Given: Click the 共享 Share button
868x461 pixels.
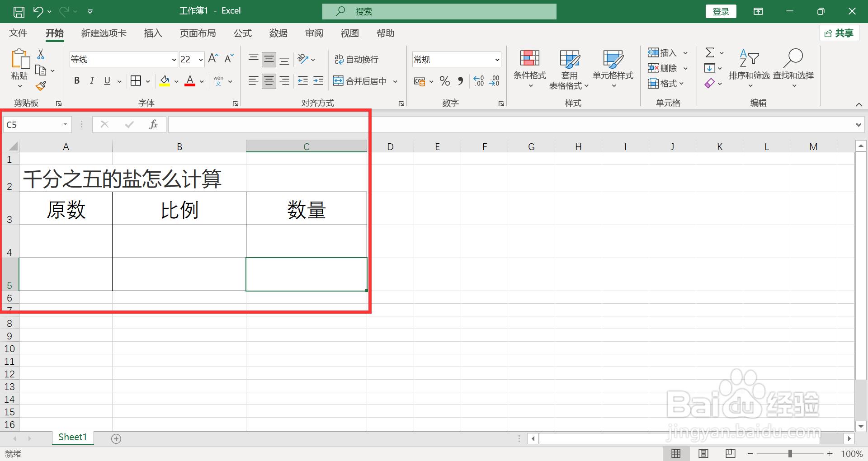Looking at the screenshot, I should tap(839, 33).
